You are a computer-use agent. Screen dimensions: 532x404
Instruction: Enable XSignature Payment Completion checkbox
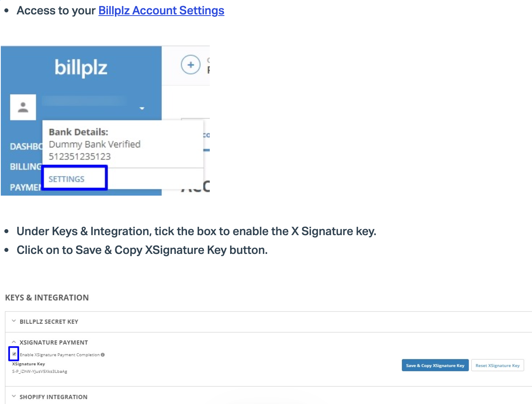coord(14,354)
